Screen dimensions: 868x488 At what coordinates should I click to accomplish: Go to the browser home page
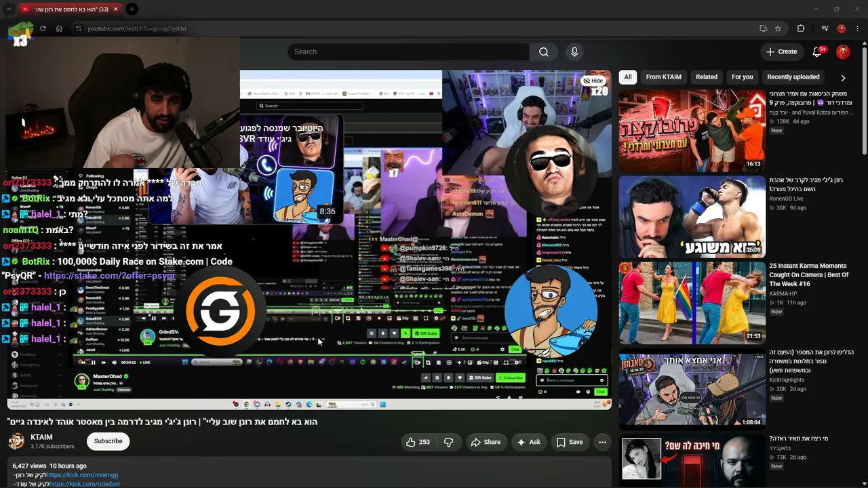pos(59,28)
